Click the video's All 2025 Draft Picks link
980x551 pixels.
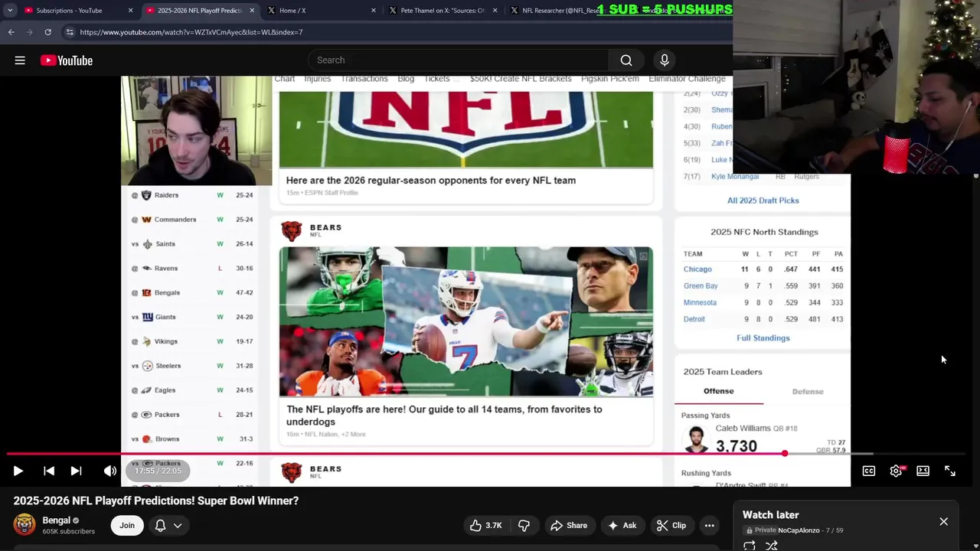763,201
